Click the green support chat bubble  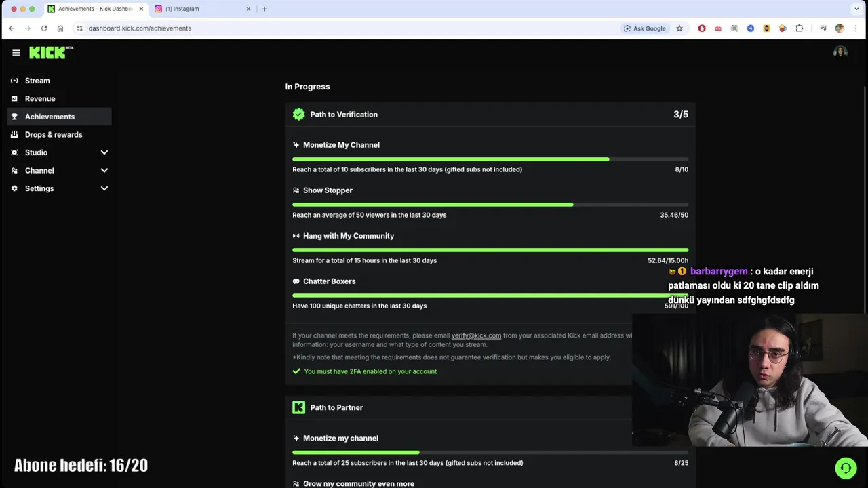(846, 468)
